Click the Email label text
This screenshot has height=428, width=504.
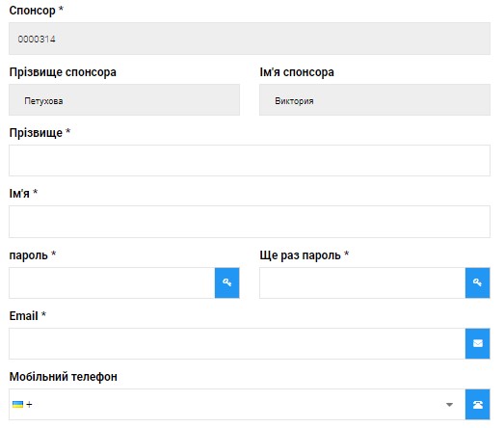tap(24, 316)
